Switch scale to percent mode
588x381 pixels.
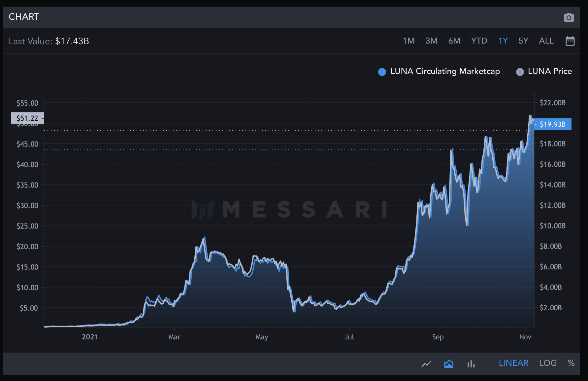571,363
